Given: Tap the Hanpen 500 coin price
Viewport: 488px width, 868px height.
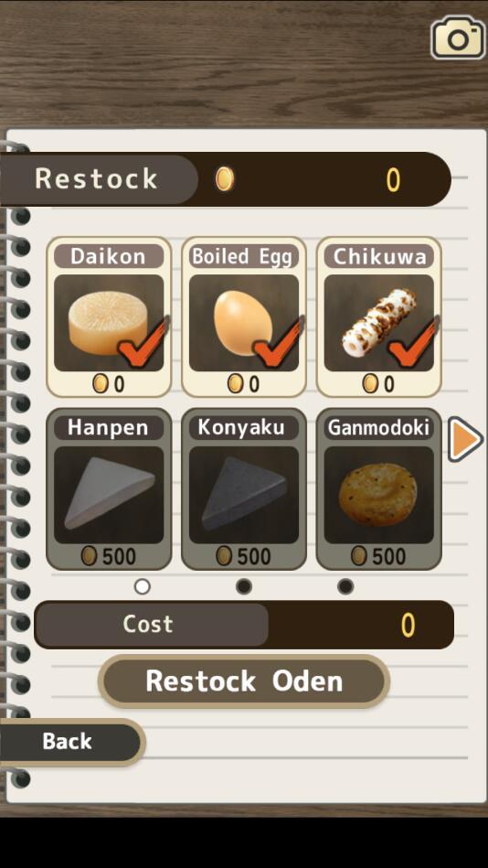Looking at the screenshot, I should pos(109,556).
